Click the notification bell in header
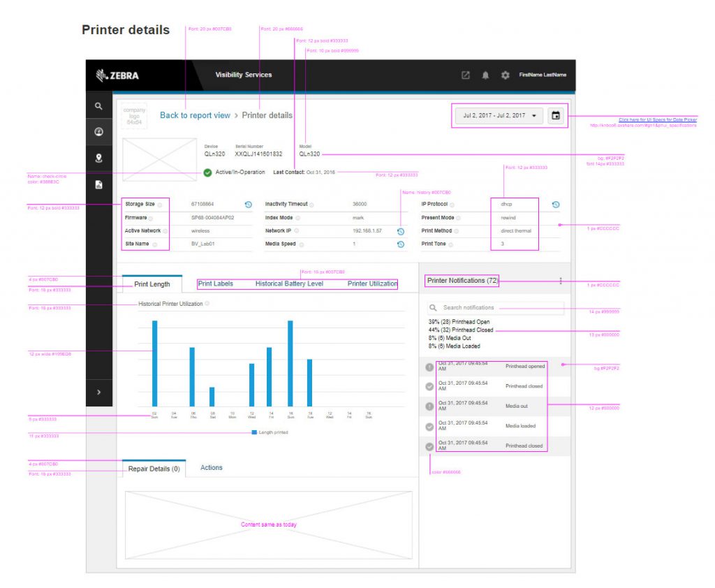The width and height of the screenshot is (715, 588). click(485, 75)
